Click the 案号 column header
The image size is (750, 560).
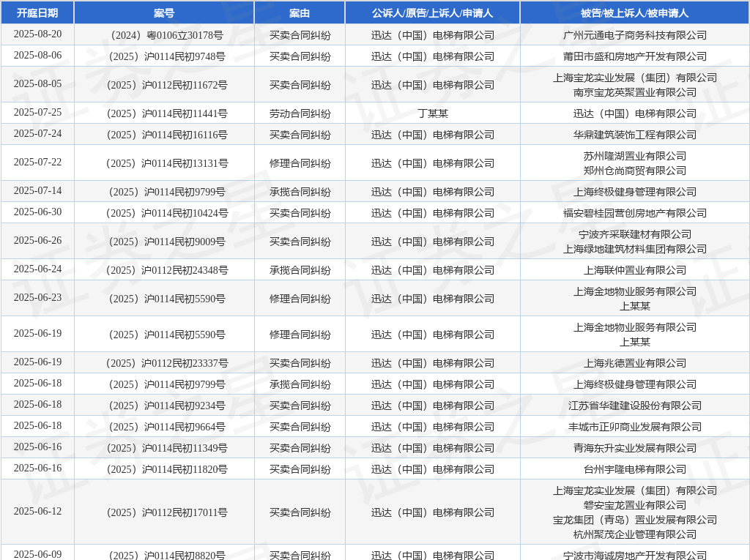tap(164, 13)
